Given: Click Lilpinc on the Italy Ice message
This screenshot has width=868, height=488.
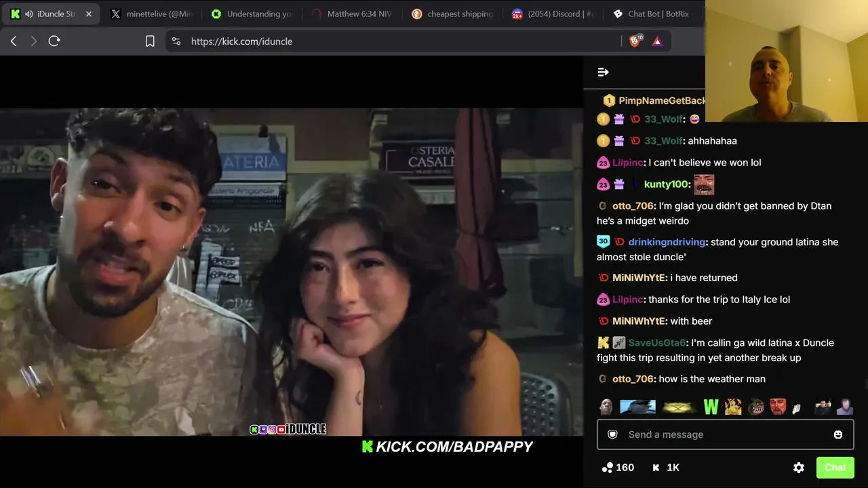Looking at the screenshot, I should coord(628,300).
